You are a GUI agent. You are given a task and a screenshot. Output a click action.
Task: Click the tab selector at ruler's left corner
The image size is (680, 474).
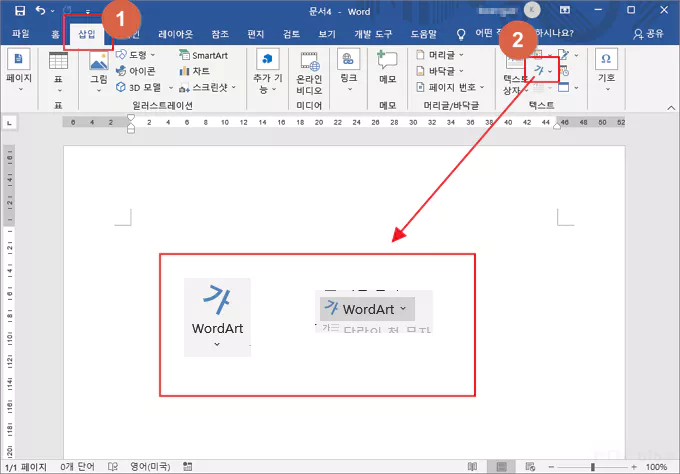10,123
